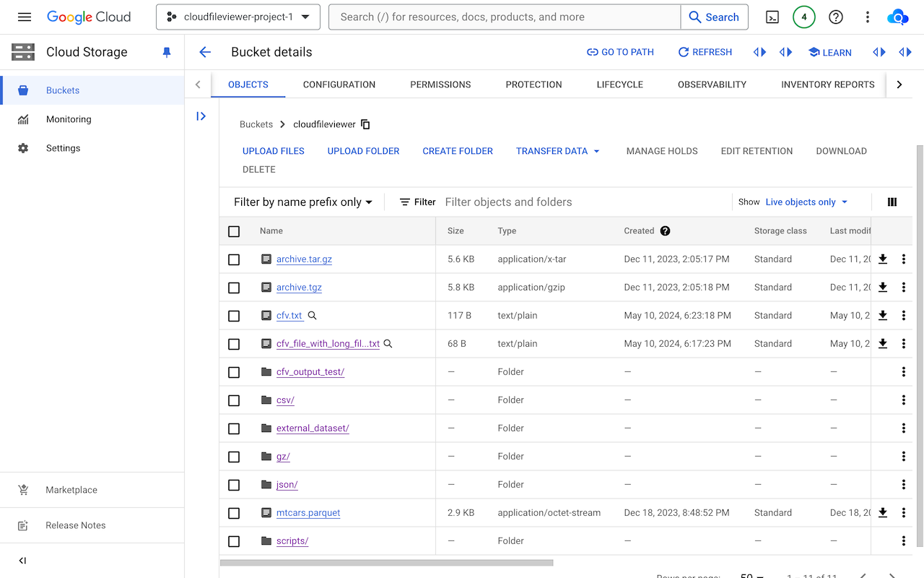
Task: Open cloudfileviewer-project-1 project selector
Action: 238,17
